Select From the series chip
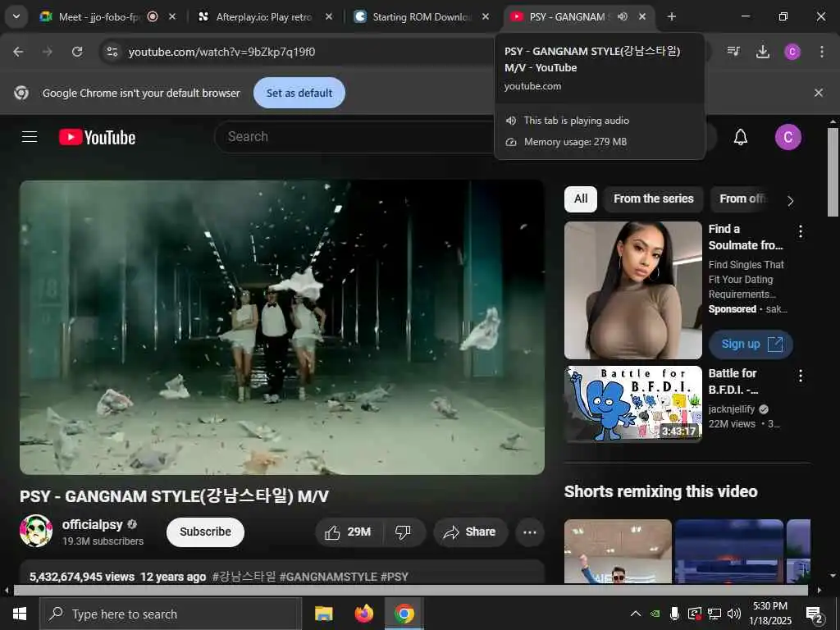The height and width of the screenshot is (630, 840). 654,199
